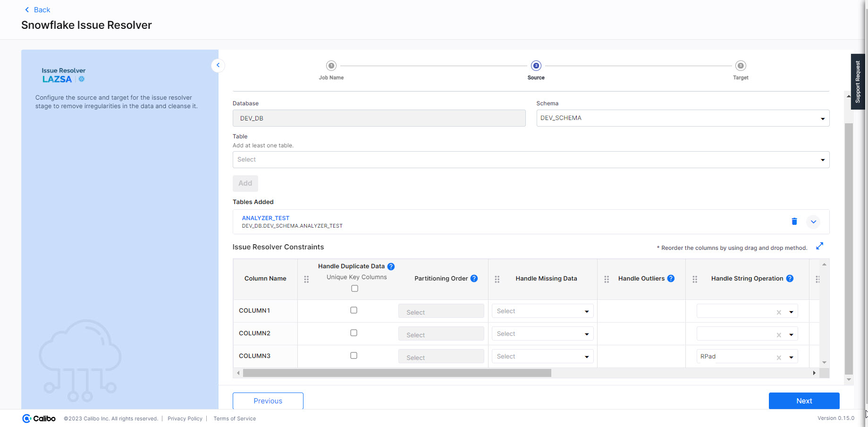Open the Table Select dropdown
Viewport: 868px width, 427px height.
coord(531,160)
